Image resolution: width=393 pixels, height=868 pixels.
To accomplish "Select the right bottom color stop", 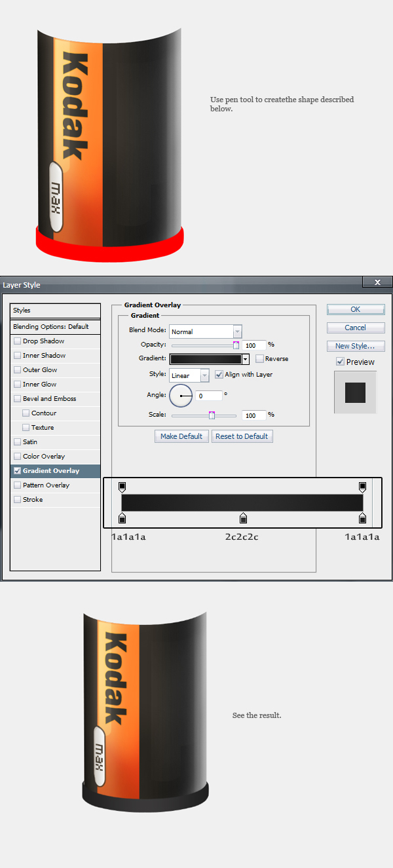I will point(362,518).
